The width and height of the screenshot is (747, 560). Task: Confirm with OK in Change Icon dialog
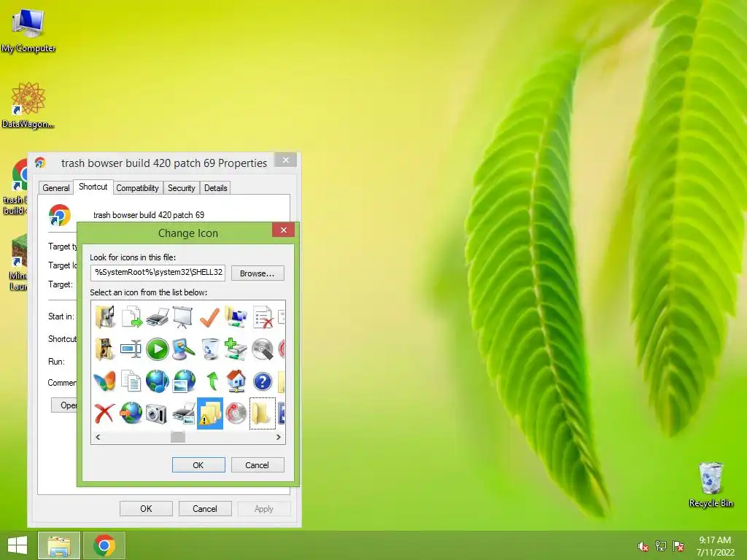[198, 464]
